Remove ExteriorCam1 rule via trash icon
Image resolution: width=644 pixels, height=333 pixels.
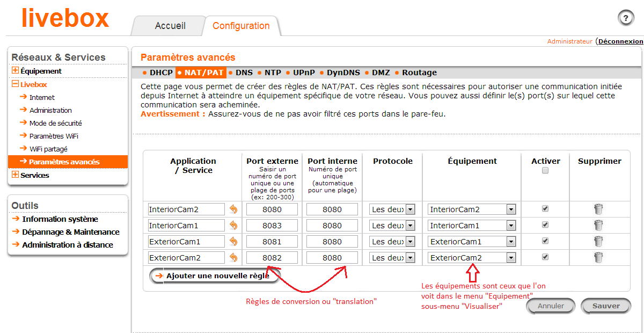(x=598, y=242)
